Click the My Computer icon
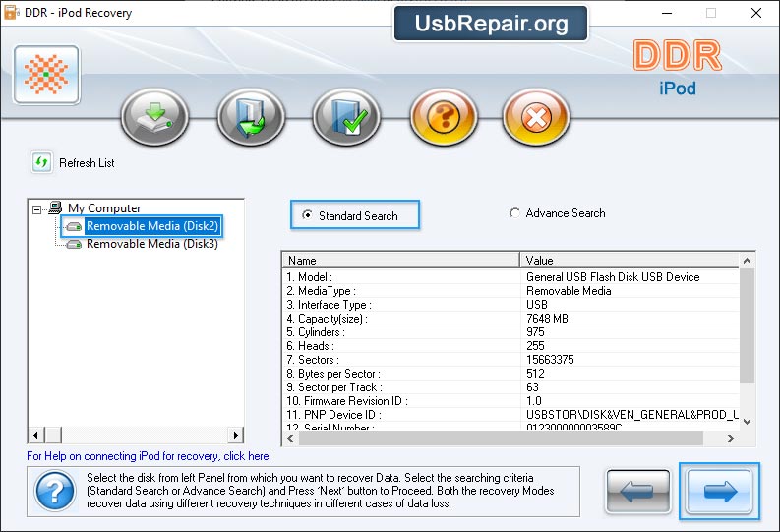The height and width of the screenshot is (532, 780). [x=55, y=207]
